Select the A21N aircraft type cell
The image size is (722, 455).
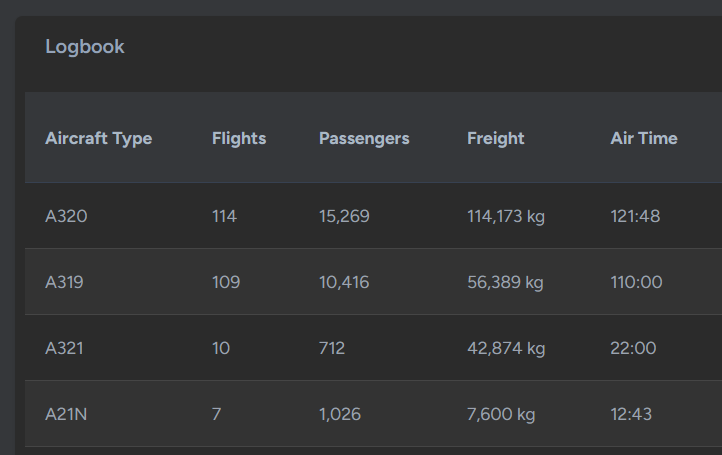(x=66, y=414)
